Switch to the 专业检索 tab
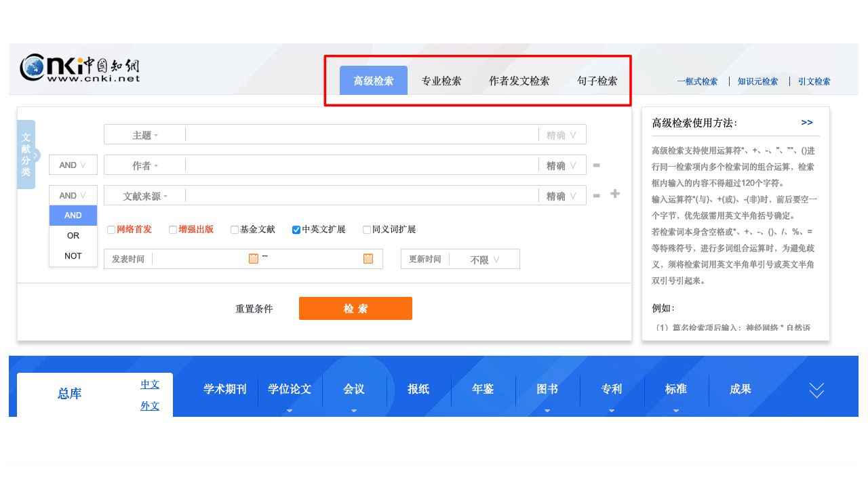 point(441,81)
